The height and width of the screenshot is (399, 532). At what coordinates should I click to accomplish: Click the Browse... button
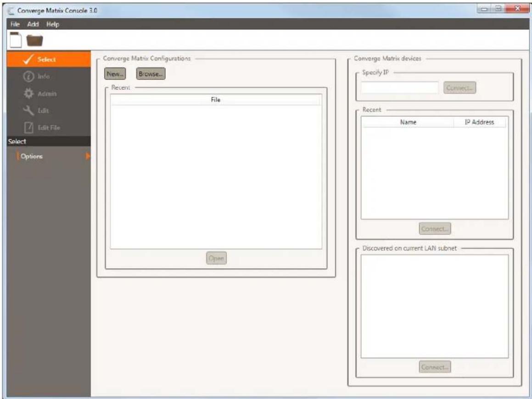point(151,73)
